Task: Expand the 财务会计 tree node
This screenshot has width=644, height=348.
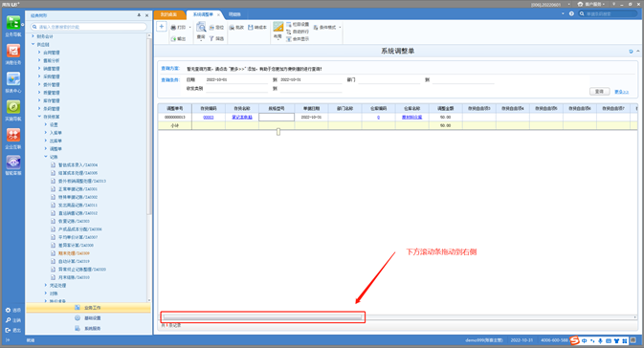Action: coord(33,36)
